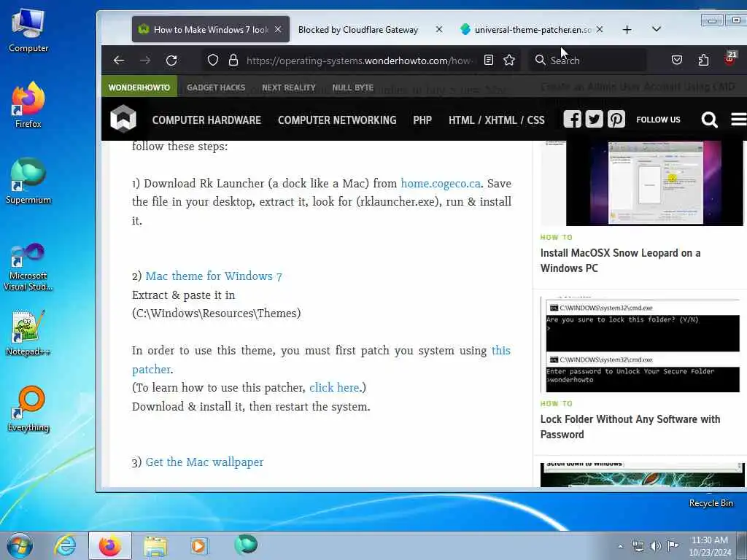Open COMPUTER HARDWARE category
Viewport: 747px width, 560px height.
pyautogui.click(x=206, y=120)
